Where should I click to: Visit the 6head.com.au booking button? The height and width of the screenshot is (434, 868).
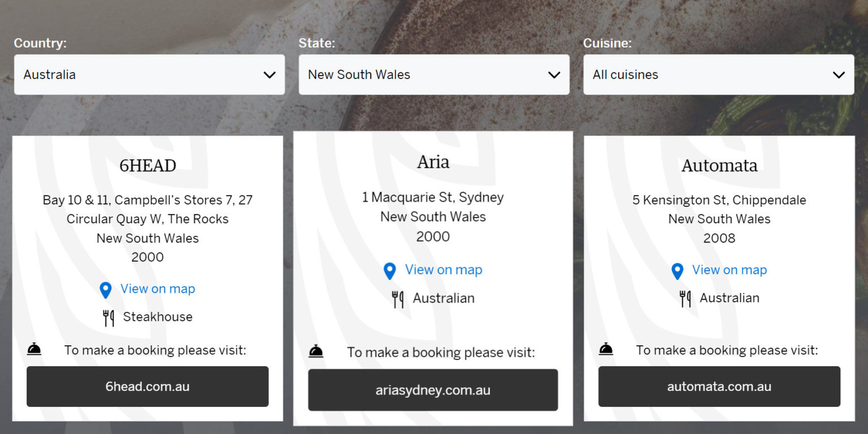(x=147, y=387)
